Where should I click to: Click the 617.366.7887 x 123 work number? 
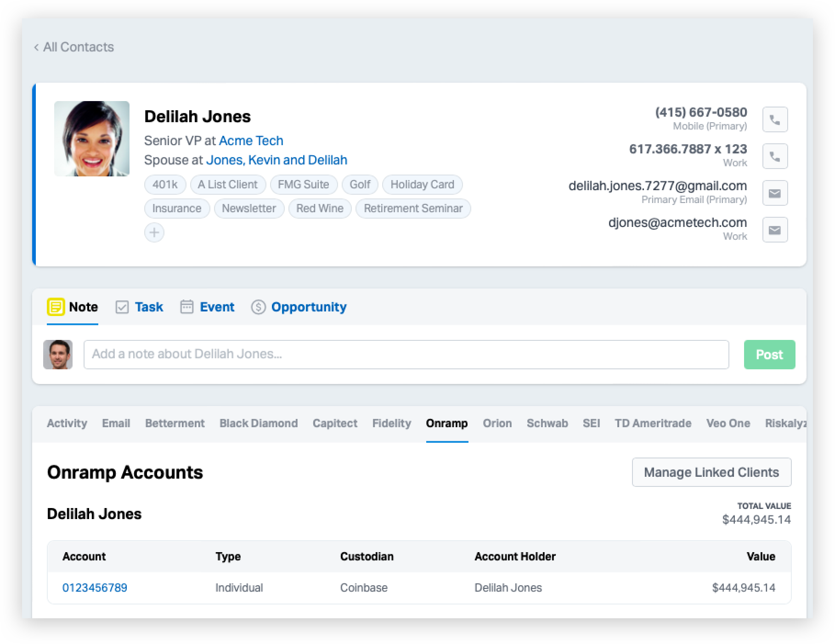(688, 149)
